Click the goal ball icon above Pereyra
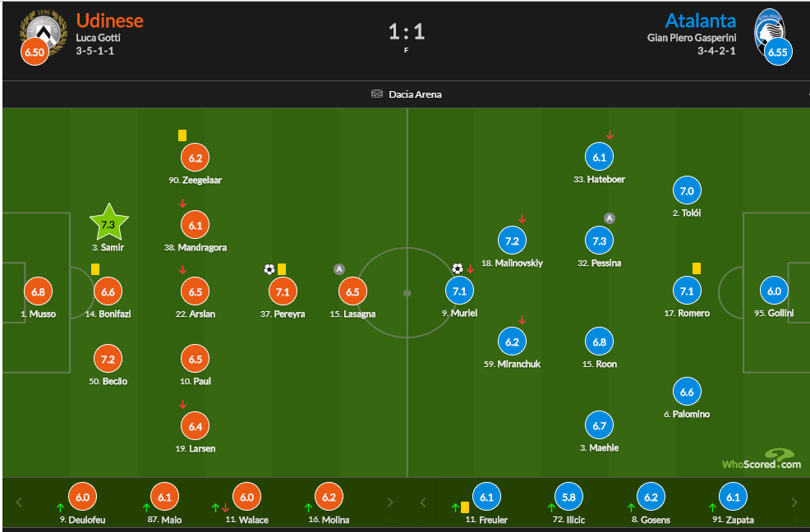 coord(269,268)
